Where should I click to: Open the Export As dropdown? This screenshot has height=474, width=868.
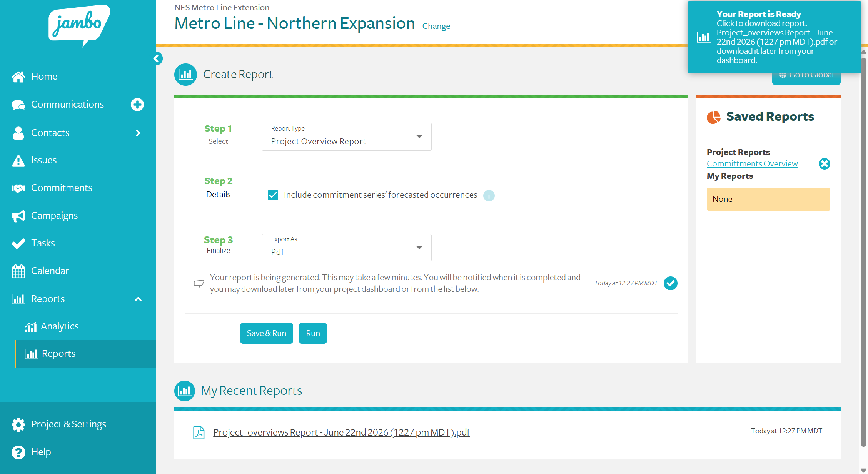tap(346, 248)
